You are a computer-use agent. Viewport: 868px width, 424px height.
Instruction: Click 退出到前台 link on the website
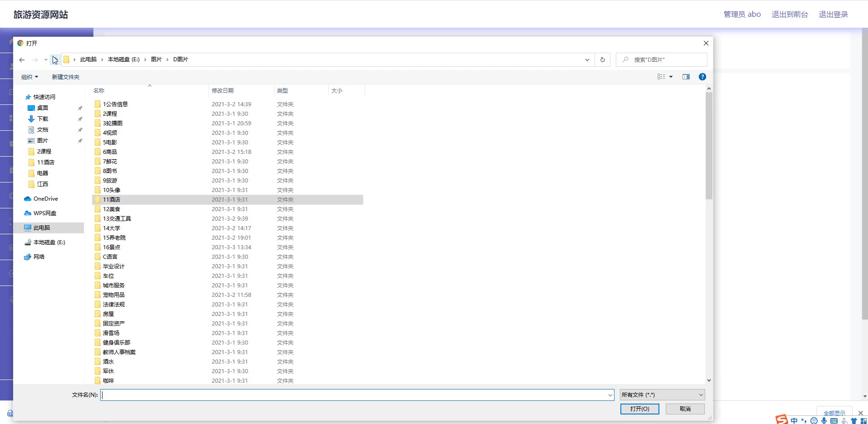click(x=790, y=15)
